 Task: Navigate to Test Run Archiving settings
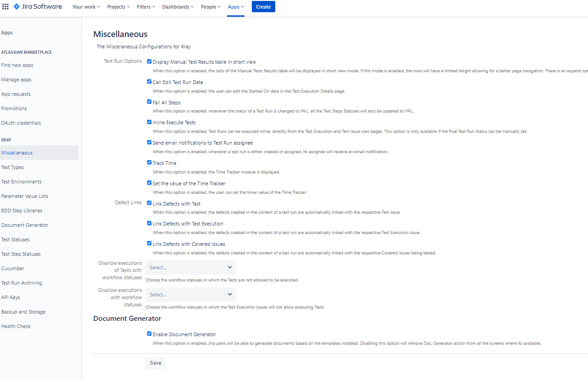(x=22, y=282)
